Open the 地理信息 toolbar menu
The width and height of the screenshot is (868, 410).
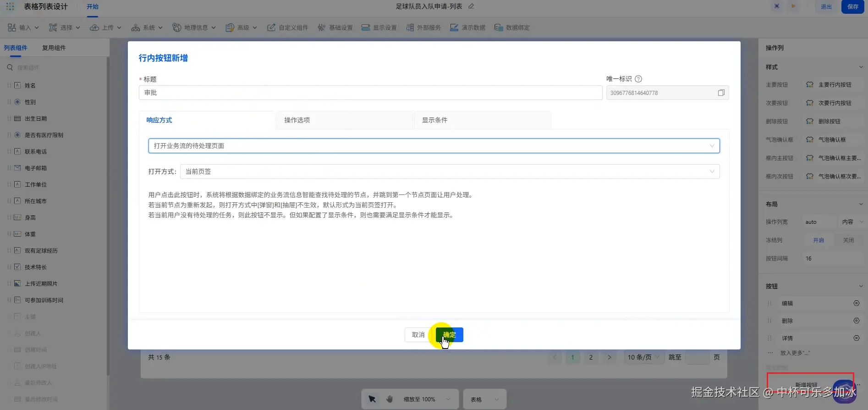(194, 28)
